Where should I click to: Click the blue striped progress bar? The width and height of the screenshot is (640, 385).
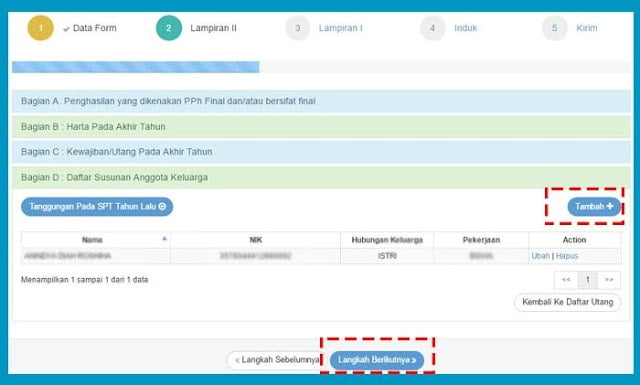point(136,67)
